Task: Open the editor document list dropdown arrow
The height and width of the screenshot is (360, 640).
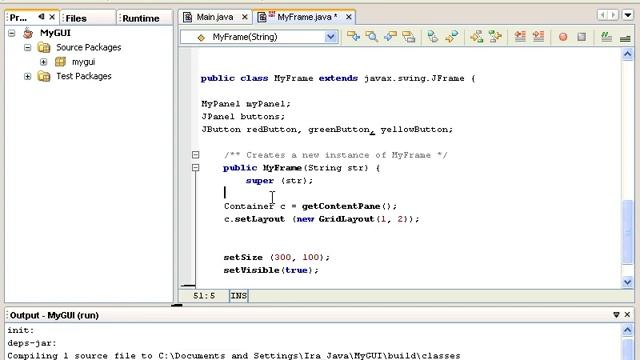Action: 628,16
